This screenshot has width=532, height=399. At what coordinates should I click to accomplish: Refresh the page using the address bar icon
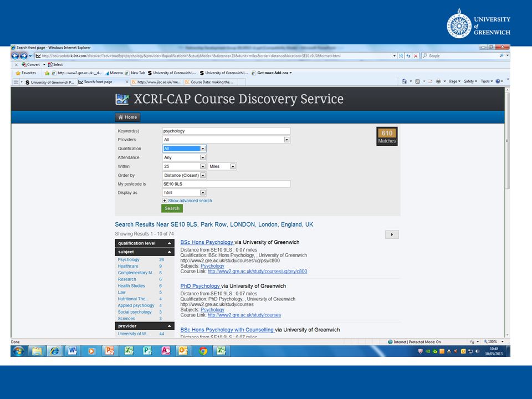click(x=408, y=56)
